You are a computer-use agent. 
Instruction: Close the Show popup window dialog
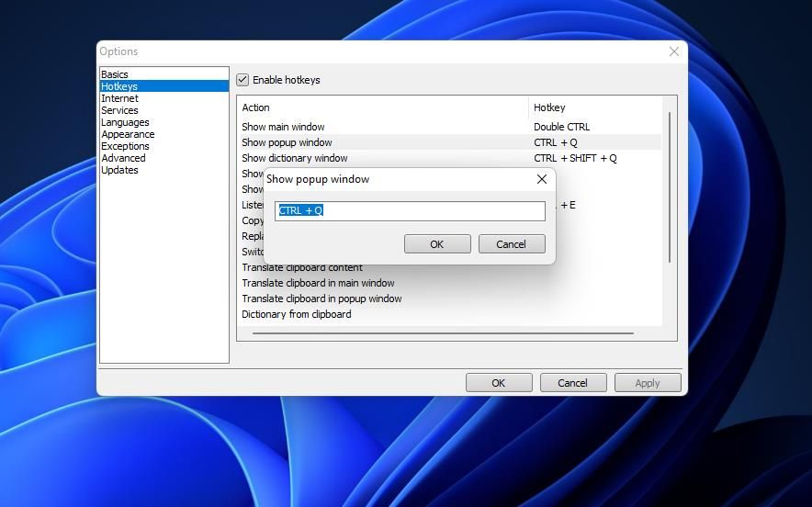click(542, 179)
